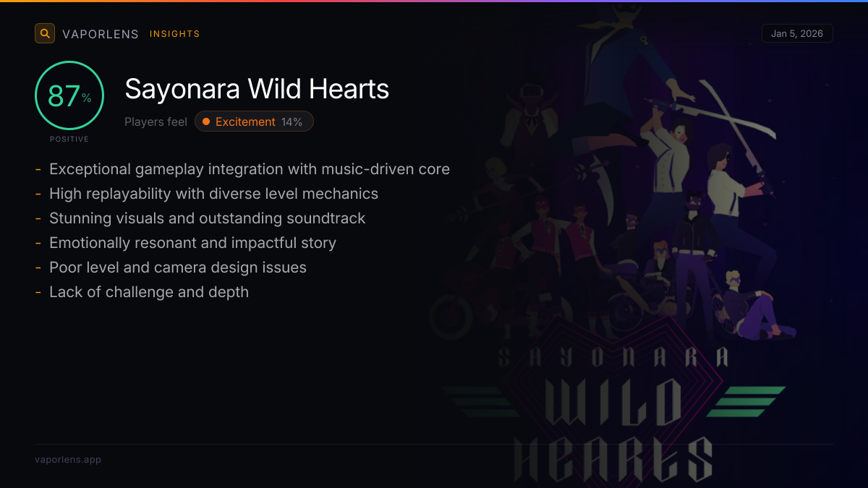Click the POSITIVE label under the score

pos(69,140)
